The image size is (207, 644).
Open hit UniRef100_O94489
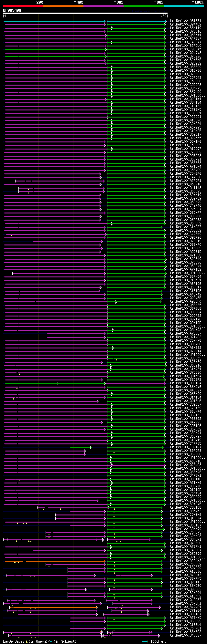click(x=186, y=24)
